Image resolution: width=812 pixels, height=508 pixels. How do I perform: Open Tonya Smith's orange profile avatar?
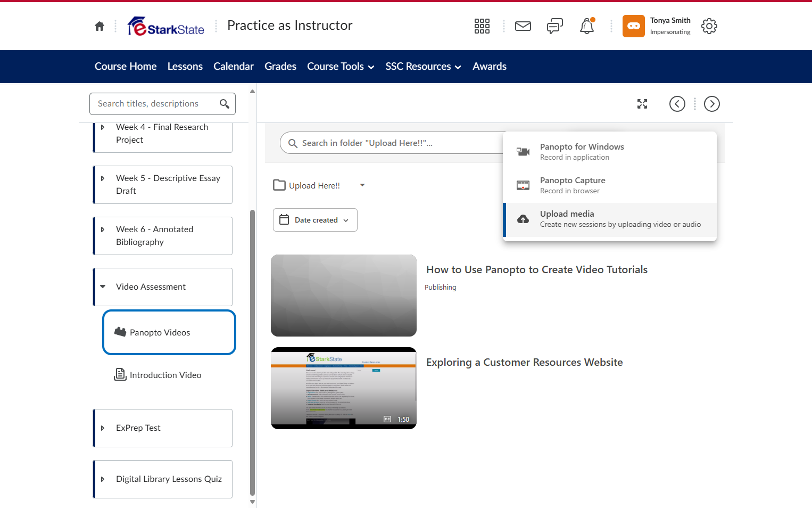tap(634, 26)
